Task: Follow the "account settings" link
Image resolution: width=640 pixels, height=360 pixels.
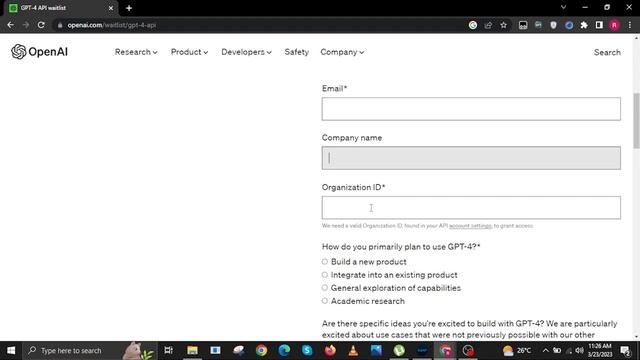Action: click(x=470, y=226)
